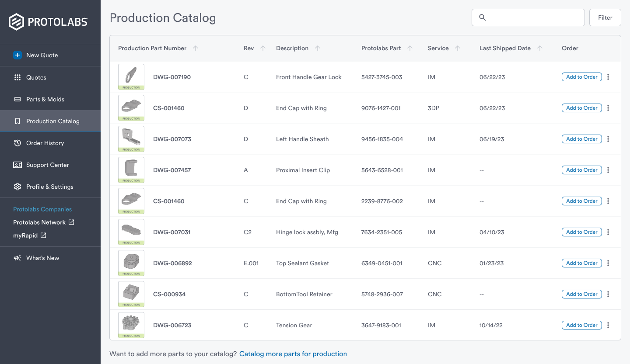The image size is (630, 364).
Task: Click the What's New megaphone icon
Action: coord(17,258)
